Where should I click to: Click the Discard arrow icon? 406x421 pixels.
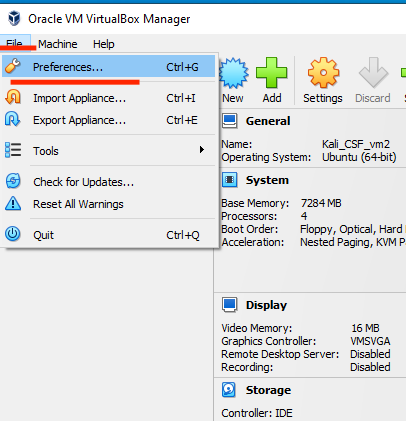[373, 73]
